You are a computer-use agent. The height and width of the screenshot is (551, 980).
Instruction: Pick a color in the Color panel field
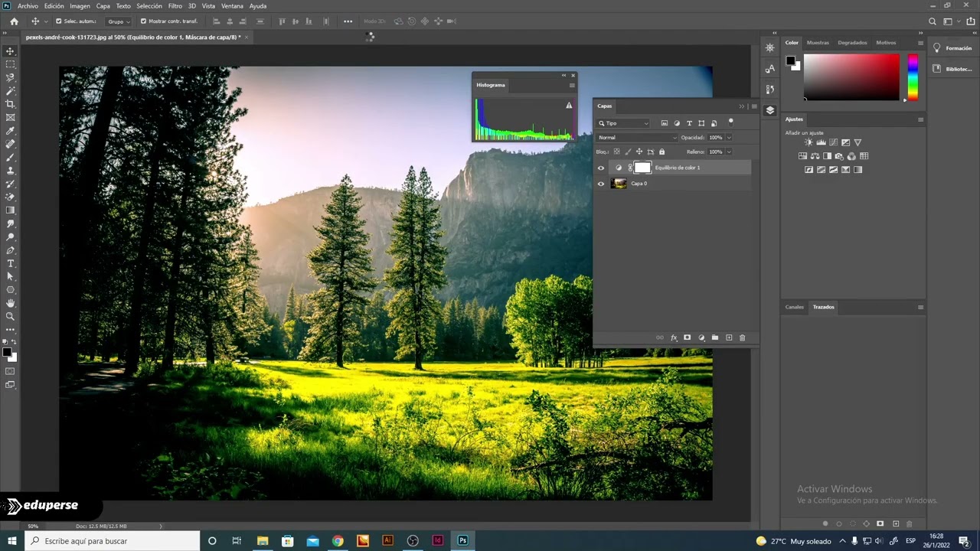click(x=851, y=77)
